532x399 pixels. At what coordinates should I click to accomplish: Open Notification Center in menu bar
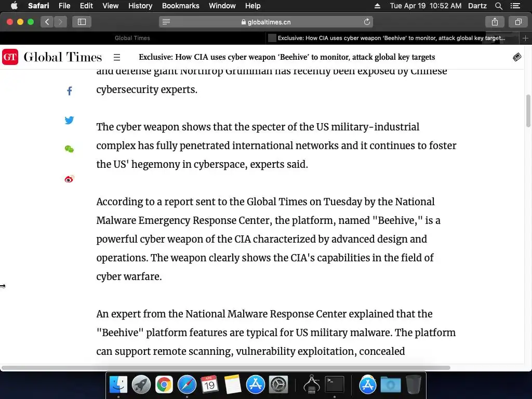[x=515, y=6]
